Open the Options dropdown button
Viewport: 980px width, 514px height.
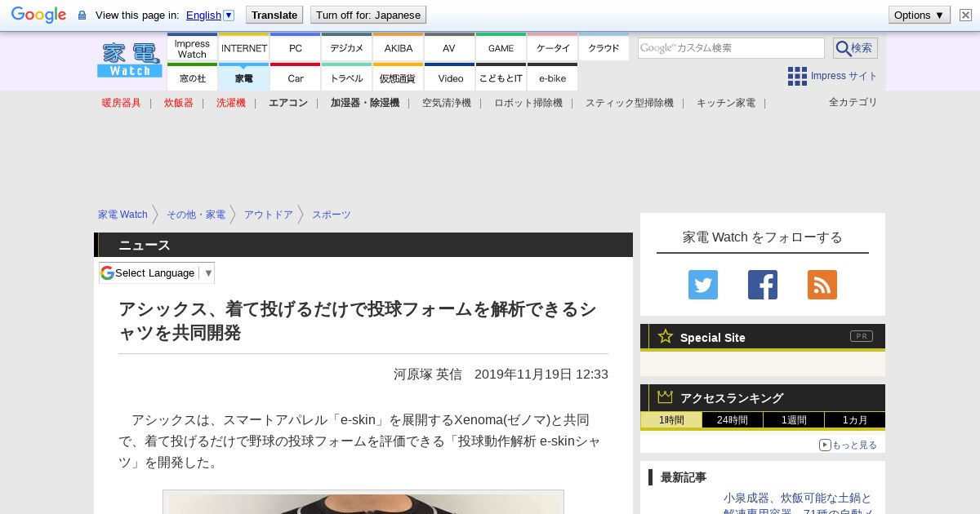tap(919, 15)
